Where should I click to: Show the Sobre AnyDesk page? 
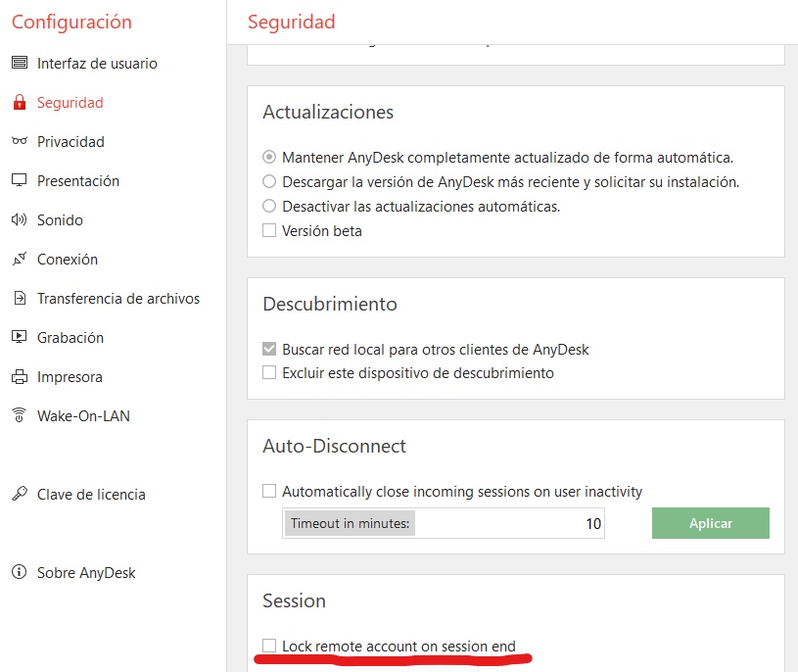(x=86, y=573)
